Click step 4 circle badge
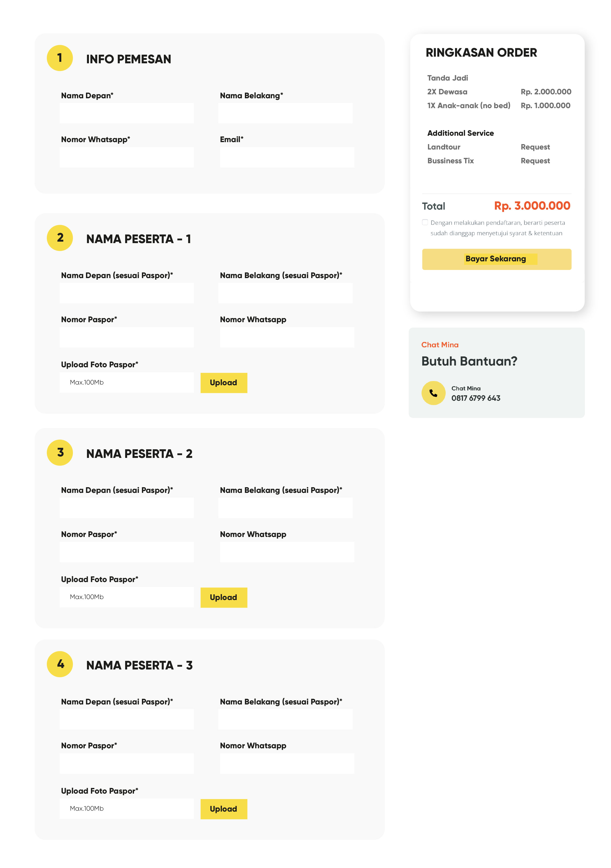This screenshot has width=611, height=868. (x=60, y=664)
